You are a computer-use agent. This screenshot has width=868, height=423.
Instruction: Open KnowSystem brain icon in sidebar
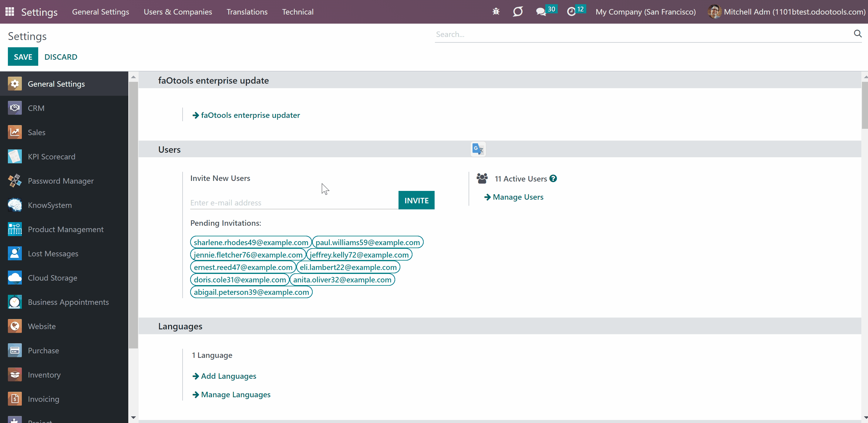tap(15, 205)
